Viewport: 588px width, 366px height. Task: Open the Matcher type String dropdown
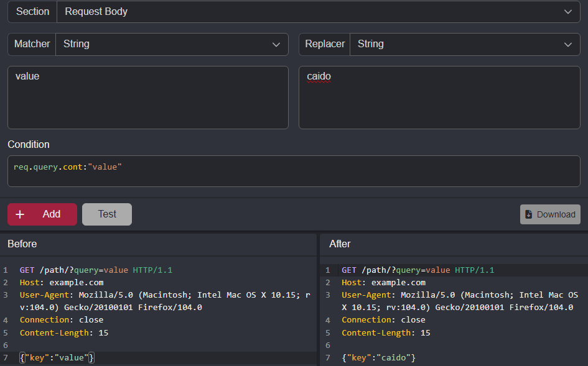pos(172,44)
